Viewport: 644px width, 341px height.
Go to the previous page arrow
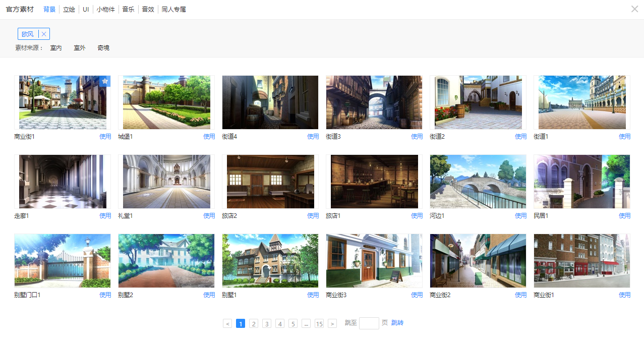click(x=227, y=324)
